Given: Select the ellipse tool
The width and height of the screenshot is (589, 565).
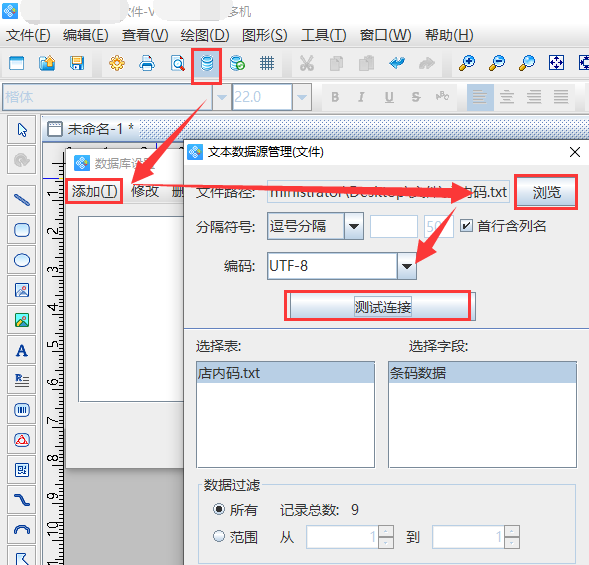Looking at the screenshot, I should tap(22, 260).
